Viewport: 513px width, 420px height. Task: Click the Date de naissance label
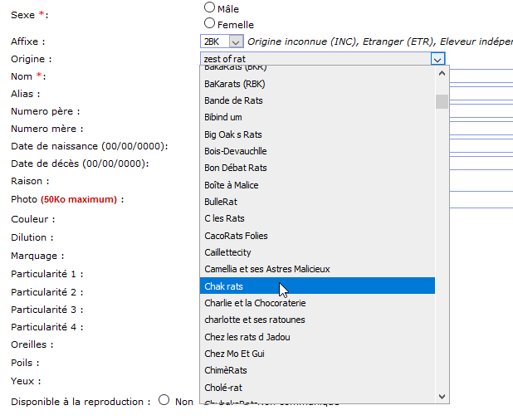pos(90,146)
